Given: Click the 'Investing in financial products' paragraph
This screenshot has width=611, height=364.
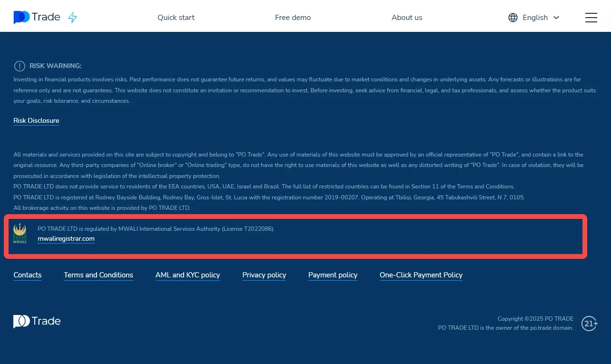Looking at the screenshot, I should pos(305,90).
